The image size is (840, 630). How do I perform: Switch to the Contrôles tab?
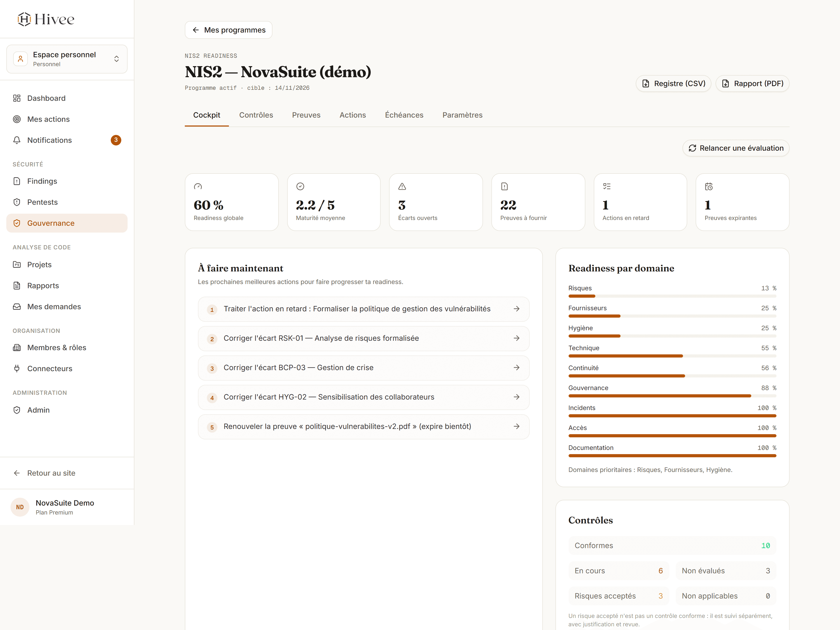[x=256, y=115]
